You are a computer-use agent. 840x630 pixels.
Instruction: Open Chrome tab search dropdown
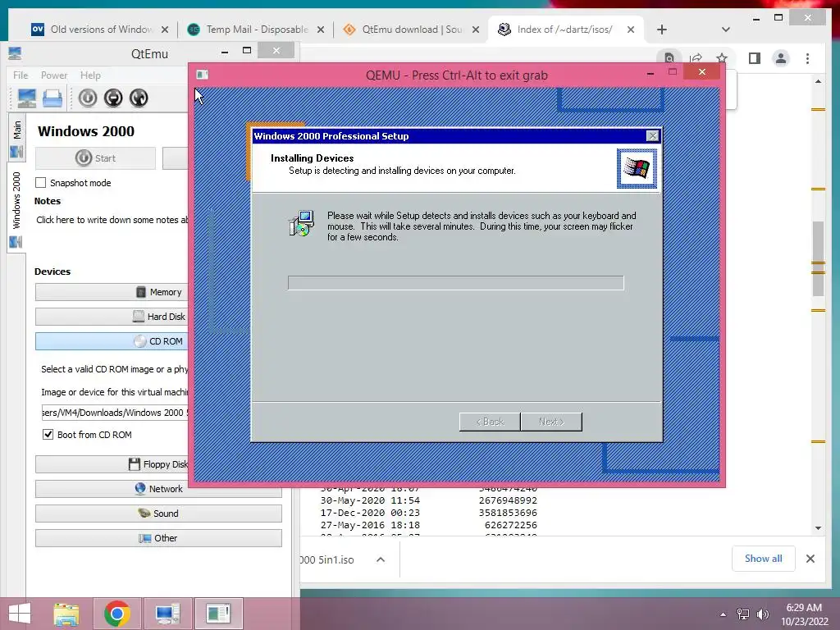725,30
